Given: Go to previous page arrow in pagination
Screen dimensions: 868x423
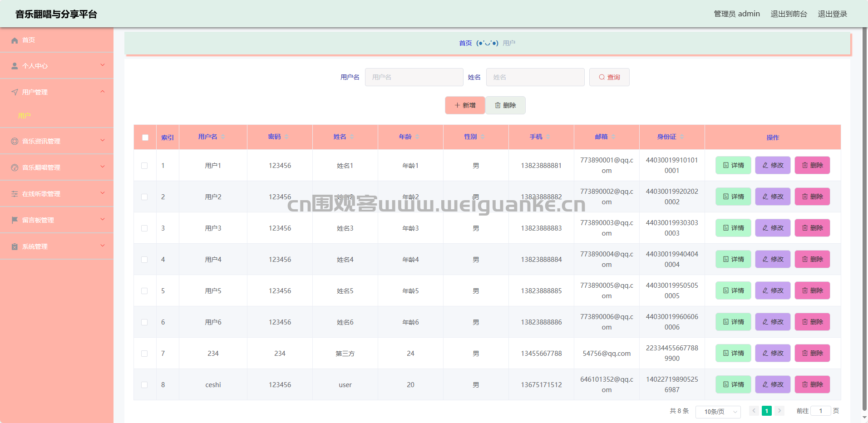Looking at the screenshot, I should [x=754, y=411].
